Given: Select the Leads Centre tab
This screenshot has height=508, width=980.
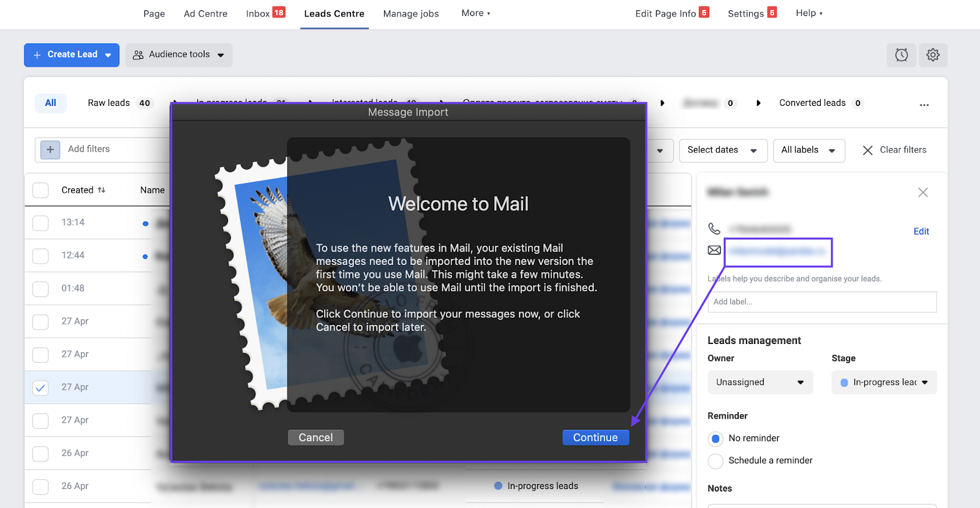Looking at the screenshot, I should (x=334, y=13).
